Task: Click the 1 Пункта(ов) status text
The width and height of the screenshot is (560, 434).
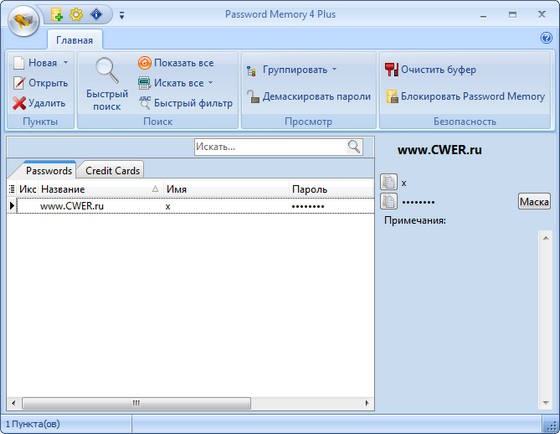Action: pos(32,424)
